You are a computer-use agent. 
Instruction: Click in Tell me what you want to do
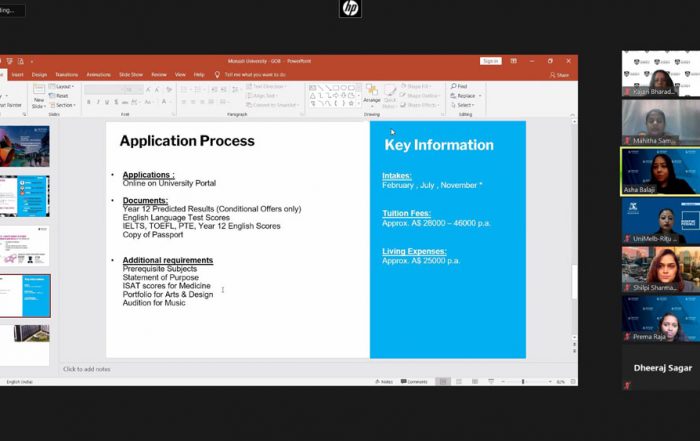tap(254, 75)
